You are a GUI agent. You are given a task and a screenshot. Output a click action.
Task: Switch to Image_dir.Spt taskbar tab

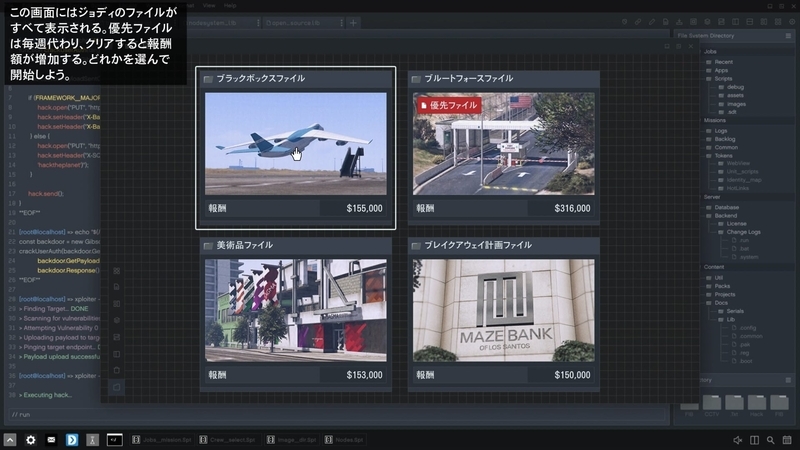(292, 440)
